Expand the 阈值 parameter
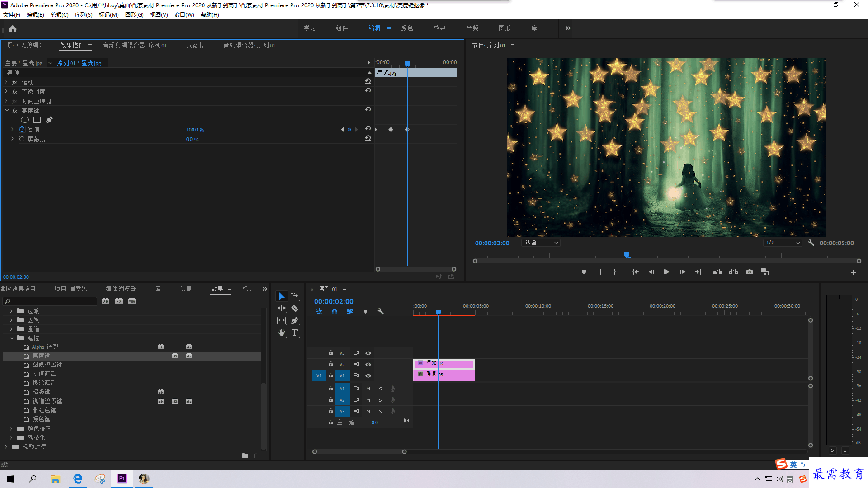The width and height of the screenshot is (868, 488). [x=12, y=129]
